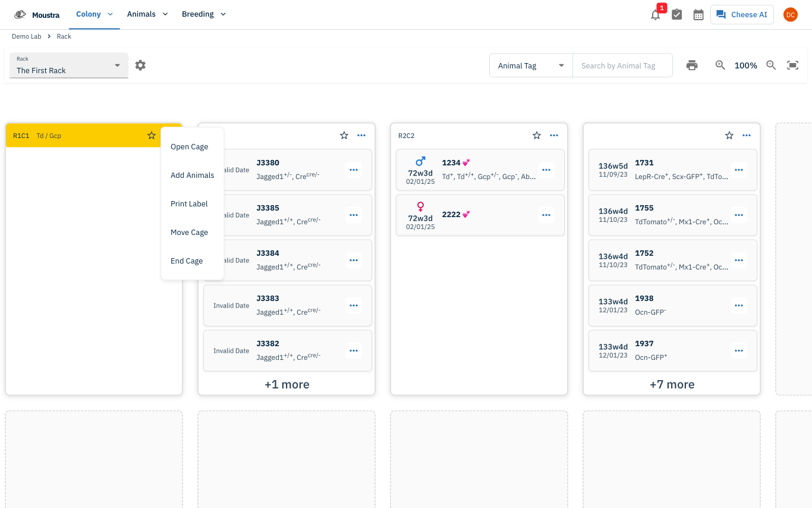
Task: Click the Rack breadcrumb link
Action: [x=64, y=37]
